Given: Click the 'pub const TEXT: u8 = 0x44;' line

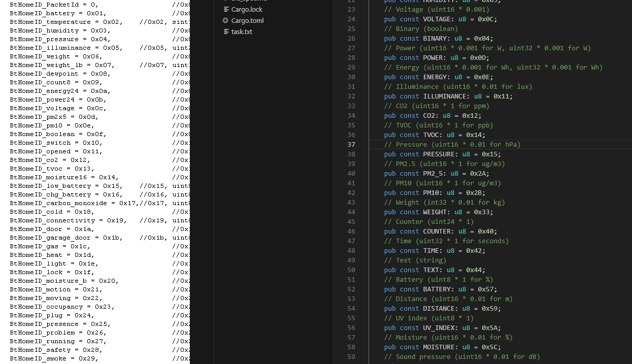Looking at the screenshot, I should point(435,270).
